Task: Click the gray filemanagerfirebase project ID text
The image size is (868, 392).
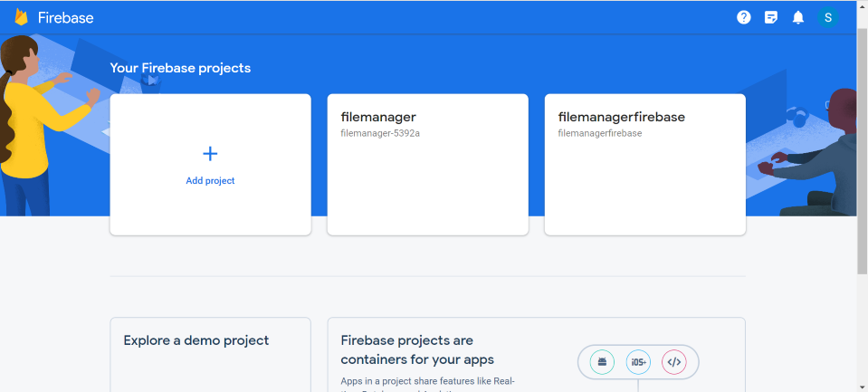Action: (599, 133)
